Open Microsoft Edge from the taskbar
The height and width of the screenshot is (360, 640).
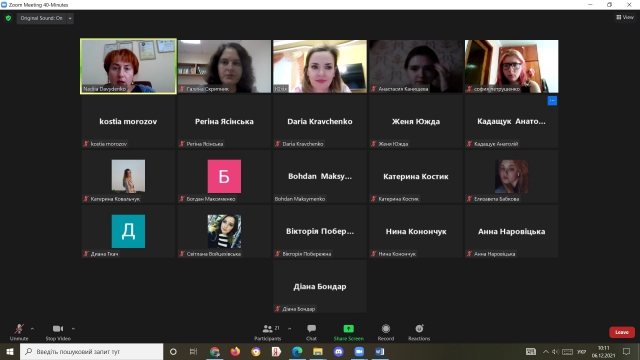(x=297, y=351)
